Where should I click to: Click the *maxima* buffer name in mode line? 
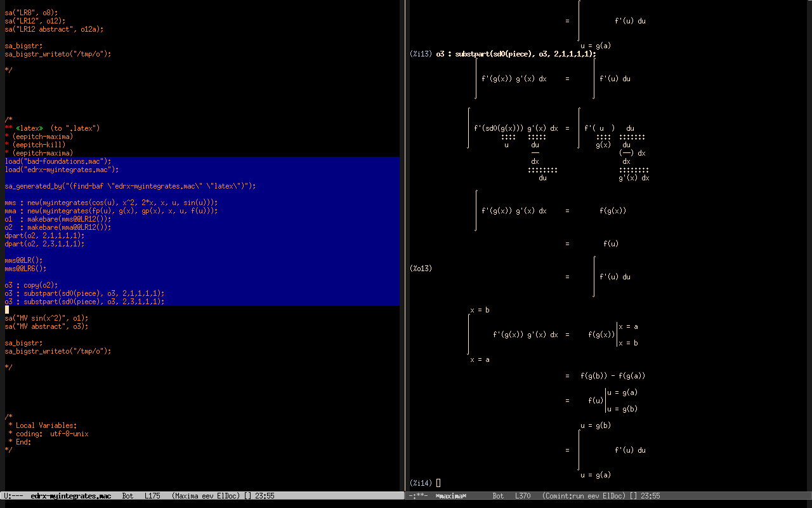(451, 496)
